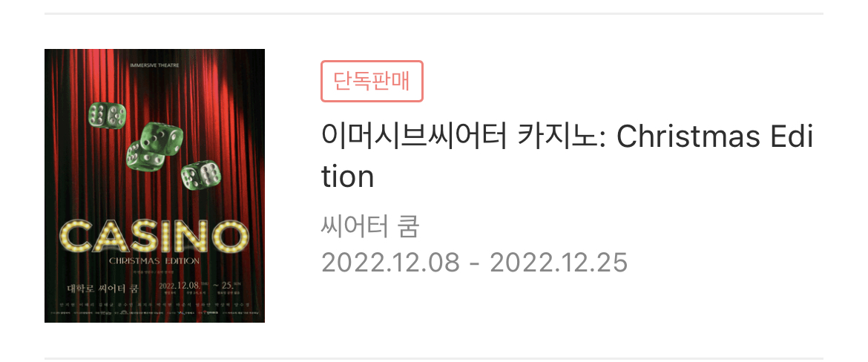The height and width of the screenshot is (362, 868).
Task: Click CHRISTMAS EDITION subtitle on the poster
Action: (x=154, y=260)
